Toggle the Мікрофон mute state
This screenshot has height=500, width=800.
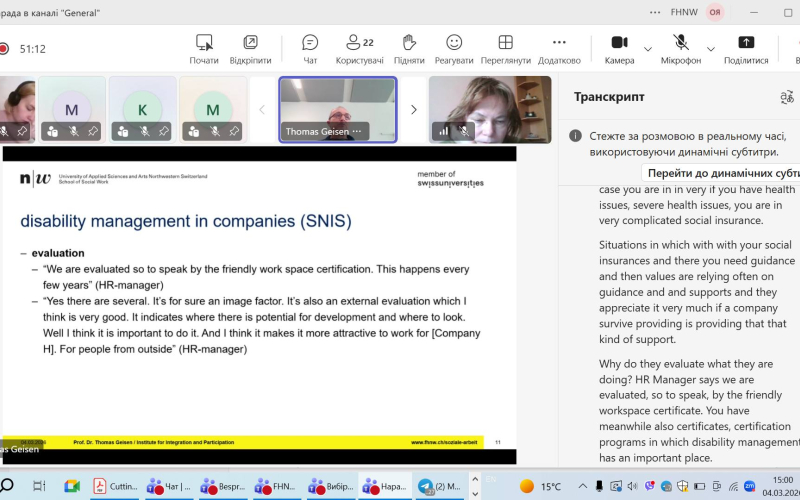click(681, 48)
